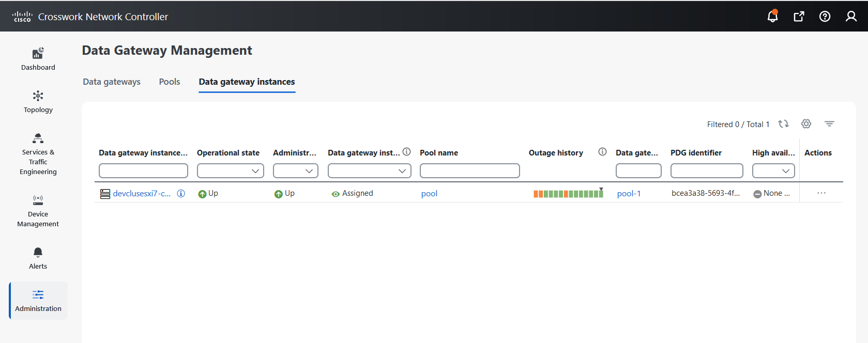Open Operational state filter dropdown

pyautogui.click(x=231, y=171)
